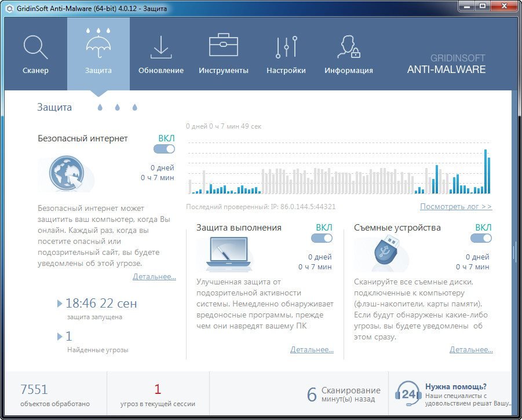Open the Посмотреть лог link
The width and height of the screenshot is (522, 420).
click(455, 206)
